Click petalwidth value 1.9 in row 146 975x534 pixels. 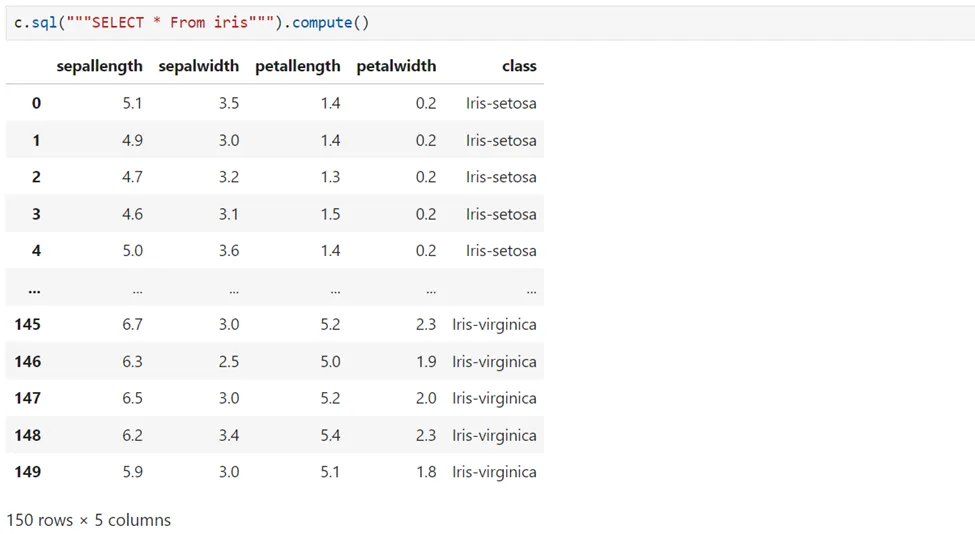pyautogui.click(x=426, y=361)
